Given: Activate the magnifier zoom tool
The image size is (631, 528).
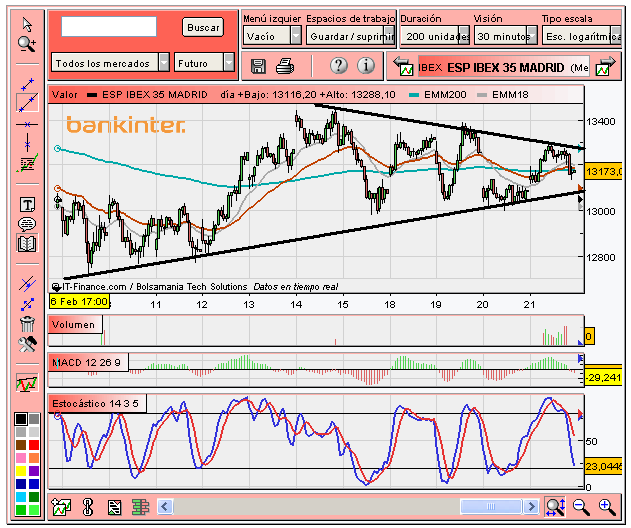Looking at the screenshot, I should point(27,44).
